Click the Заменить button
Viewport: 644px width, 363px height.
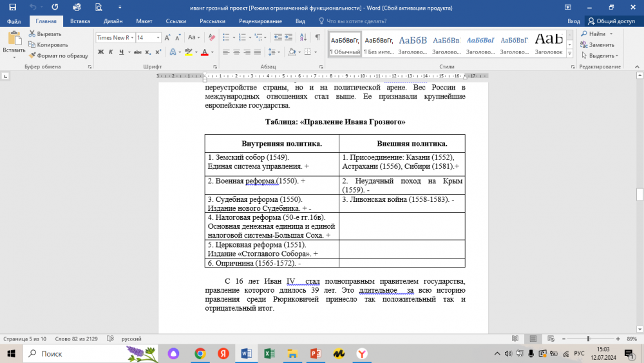tap(596, 44)
